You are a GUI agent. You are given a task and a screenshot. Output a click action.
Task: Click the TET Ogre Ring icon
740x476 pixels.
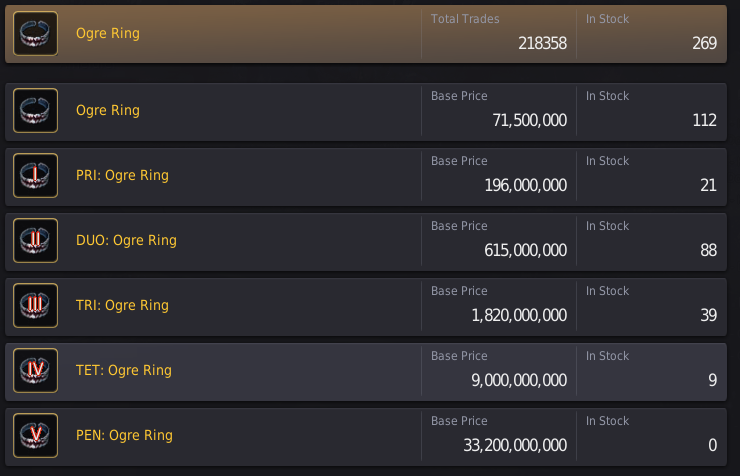(35, 371)
